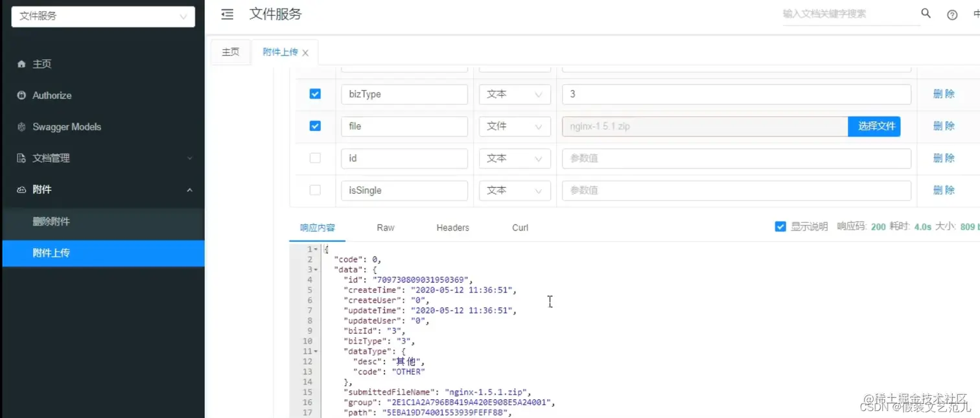980x418 pixels.
Task: Open the file type dropdown showing 文件
Action: [x=515, y=126]
